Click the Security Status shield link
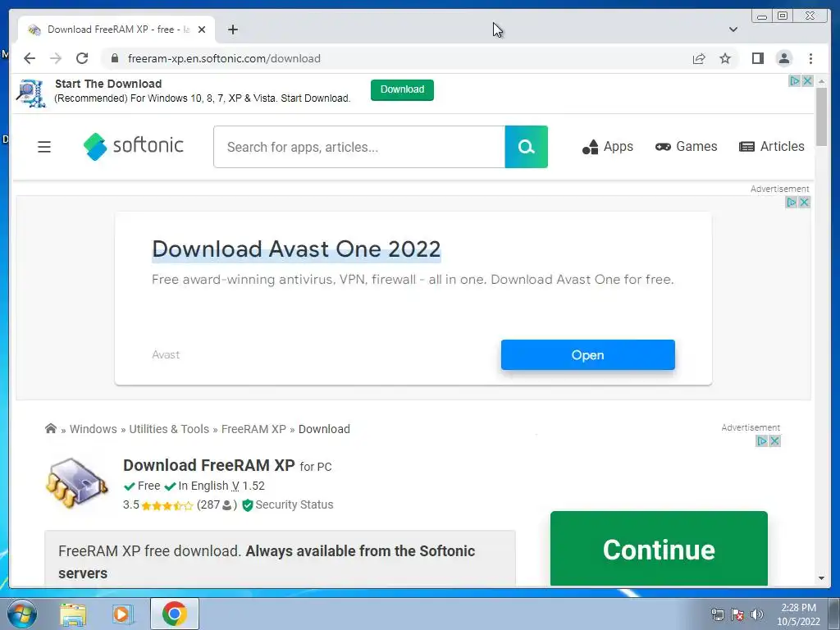The image size is (840, 630). click(288, 504)
